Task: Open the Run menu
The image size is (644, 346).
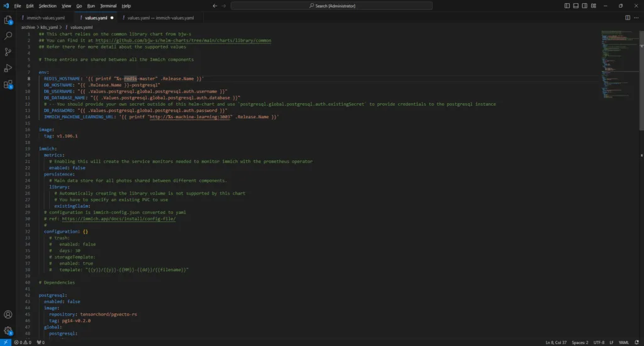Action: click(x=91, y=6)
